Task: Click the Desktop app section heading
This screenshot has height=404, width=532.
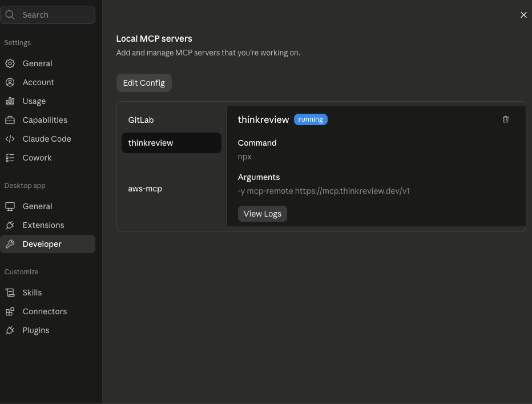Action: [x=25, y=186]
